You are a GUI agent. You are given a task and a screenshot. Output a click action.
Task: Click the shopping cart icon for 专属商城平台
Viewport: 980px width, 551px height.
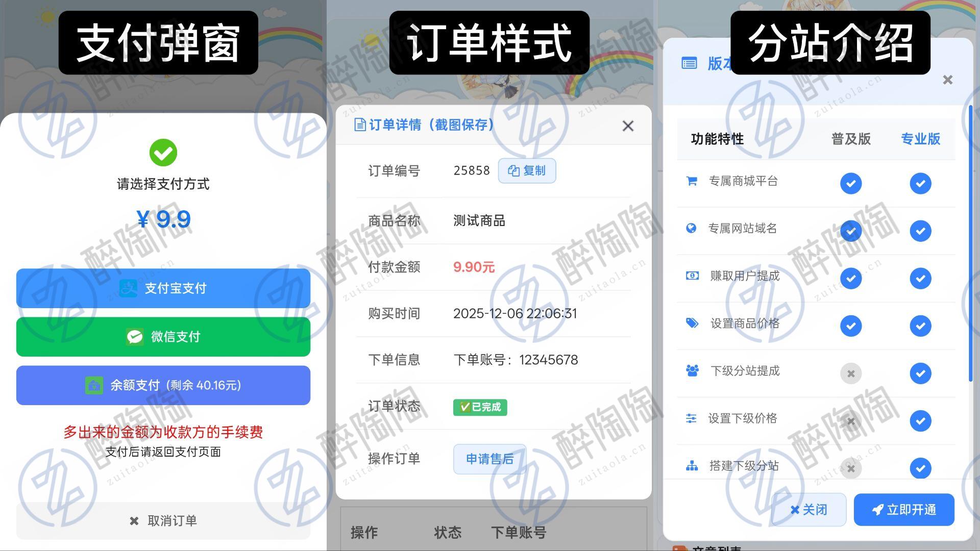click(x=692, y=181)
